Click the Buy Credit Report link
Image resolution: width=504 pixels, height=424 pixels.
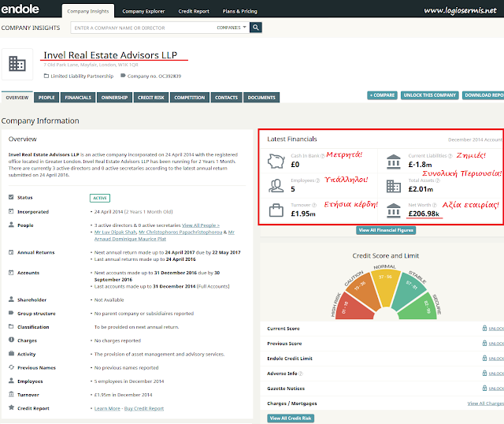144,408
